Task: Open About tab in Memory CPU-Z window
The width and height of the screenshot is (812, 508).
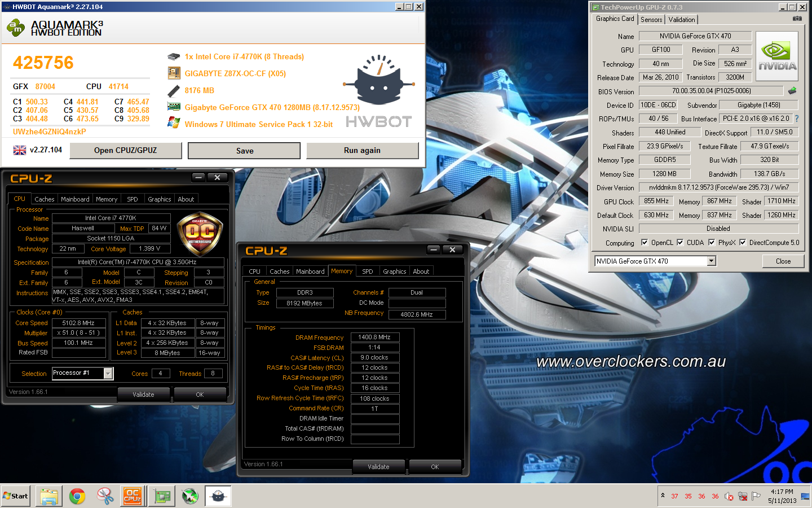Action: tap(421, 271)
